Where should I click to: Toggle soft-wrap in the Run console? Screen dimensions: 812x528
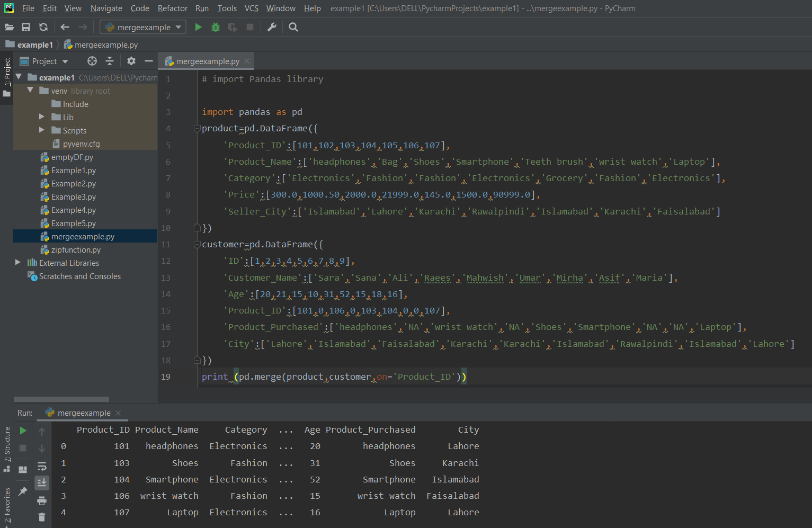42,467
